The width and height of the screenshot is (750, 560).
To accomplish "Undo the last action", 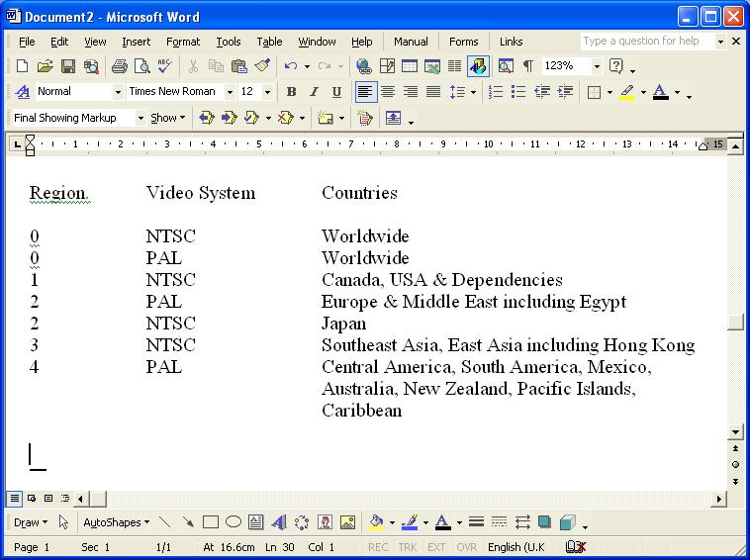I will click(290, 66).
